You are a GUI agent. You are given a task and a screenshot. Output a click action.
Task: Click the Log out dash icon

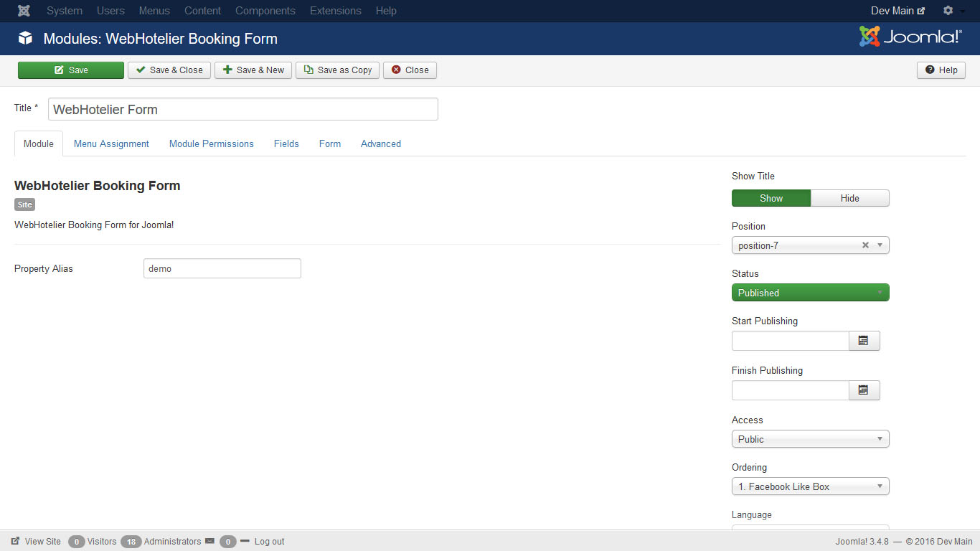(245, 541)
